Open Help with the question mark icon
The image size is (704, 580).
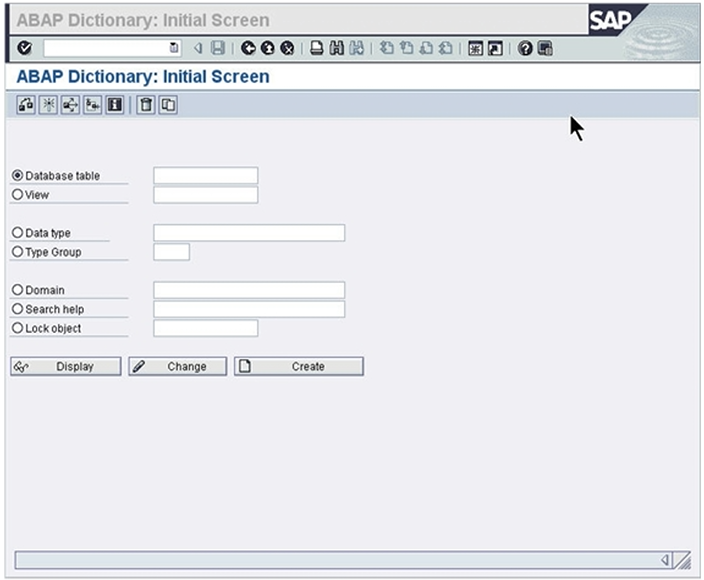point(525,48)
